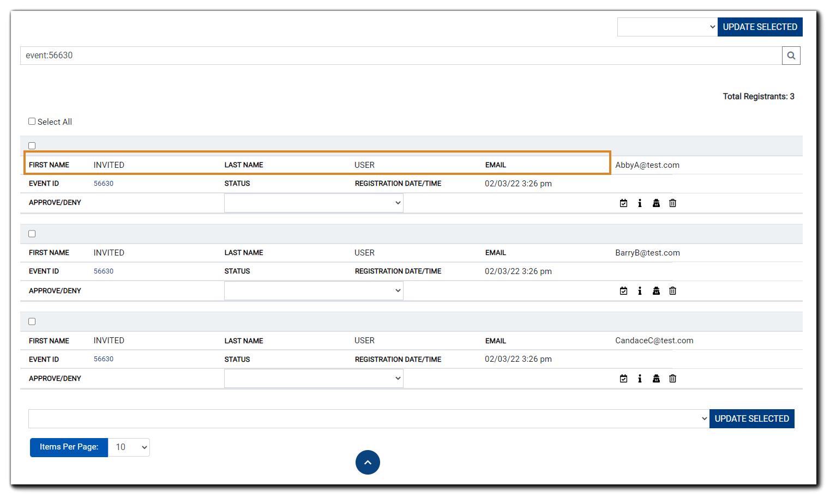Screen dimensions: 836x504
Task: Click registration date in AbbyA@test.com block
Action: tap(518, 184)
